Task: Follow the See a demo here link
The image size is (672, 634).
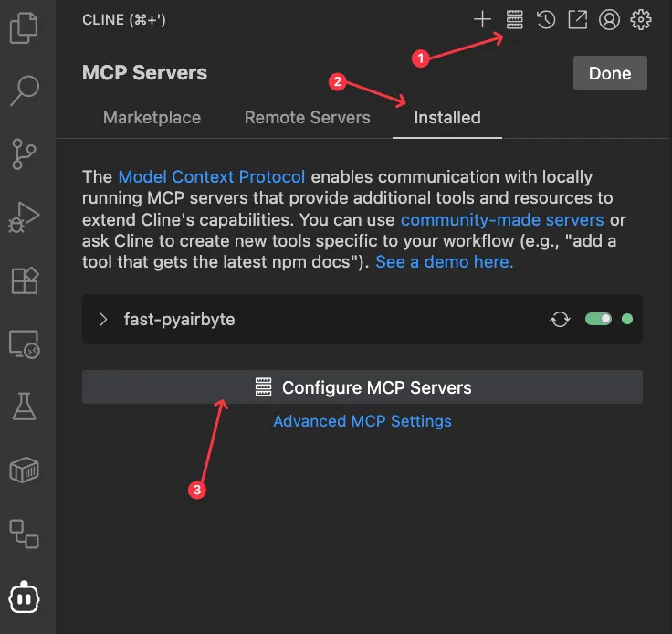Action: click(444, 262)
